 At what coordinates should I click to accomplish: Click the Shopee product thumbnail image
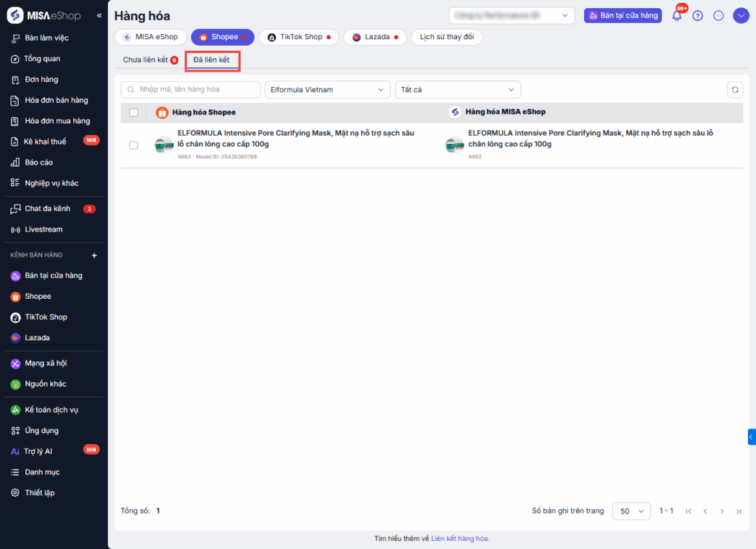[x=164, y=145]
